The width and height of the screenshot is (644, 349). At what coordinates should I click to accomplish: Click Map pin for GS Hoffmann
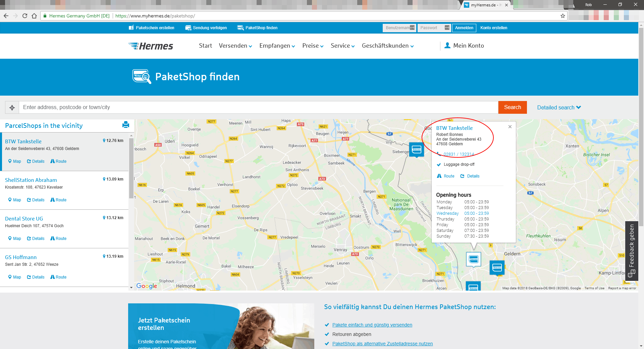coord(10,277)
